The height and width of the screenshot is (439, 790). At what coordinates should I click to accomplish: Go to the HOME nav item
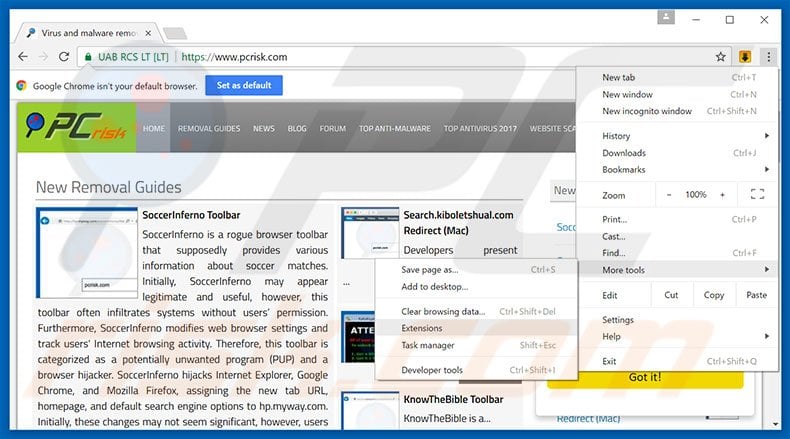pos(154,129)
